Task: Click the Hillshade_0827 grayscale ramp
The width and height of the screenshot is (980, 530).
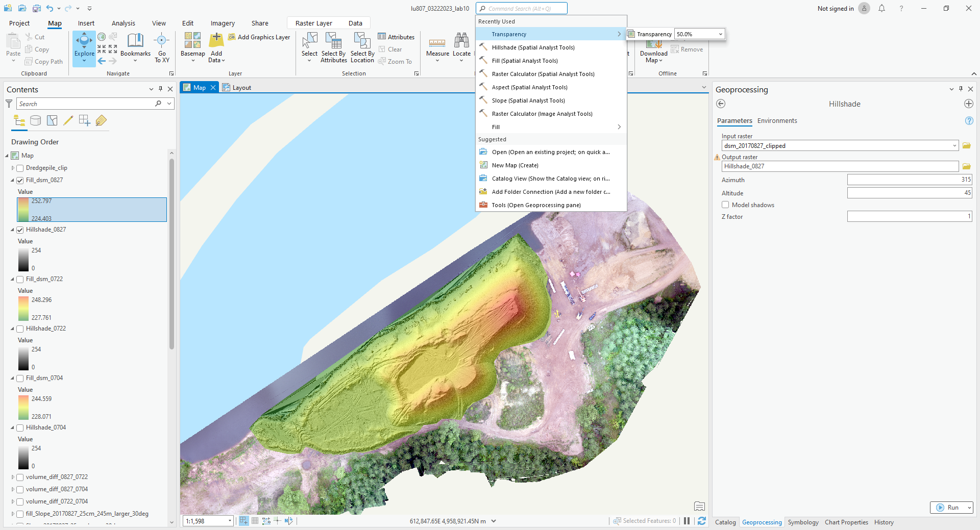Action: coord(23,260)
